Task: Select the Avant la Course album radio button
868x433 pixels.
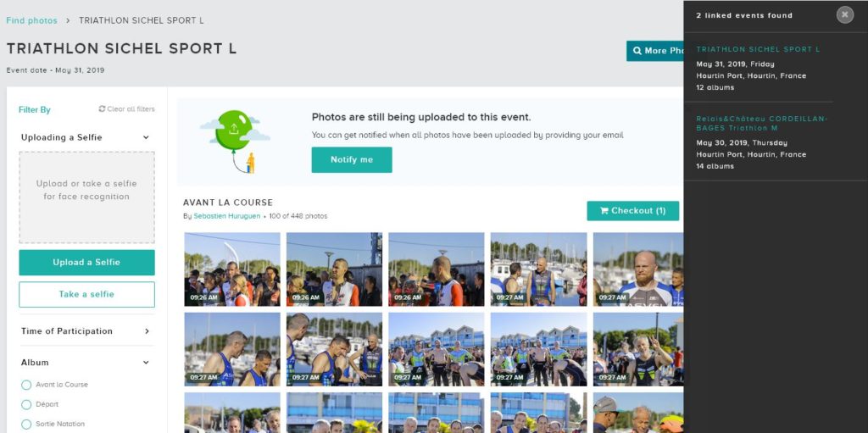Action: (x=26, y=385)
